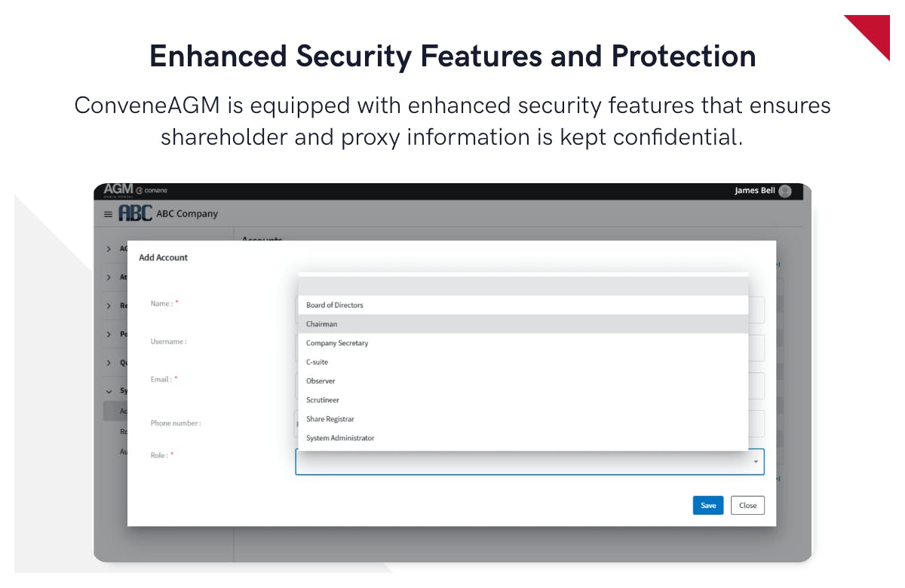Select Share Registrar option

[330, 419]
